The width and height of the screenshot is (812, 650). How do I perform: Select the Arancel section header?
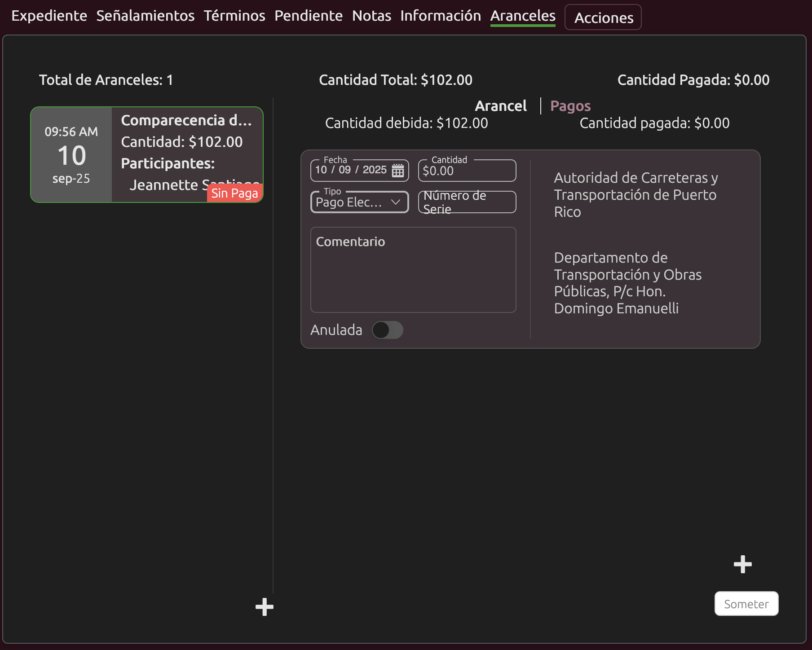point(501,106)
